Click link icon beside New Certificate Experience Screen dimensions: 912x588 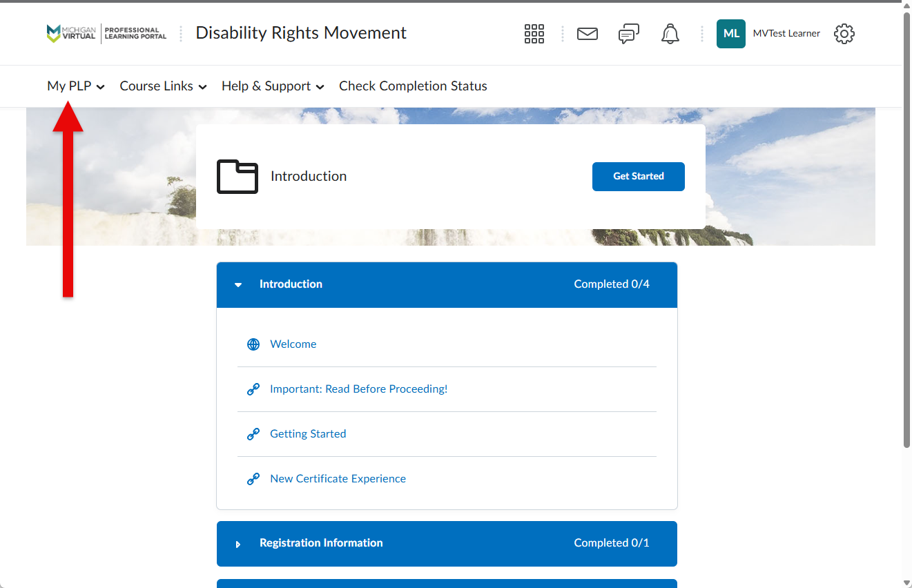click(253, 479)
